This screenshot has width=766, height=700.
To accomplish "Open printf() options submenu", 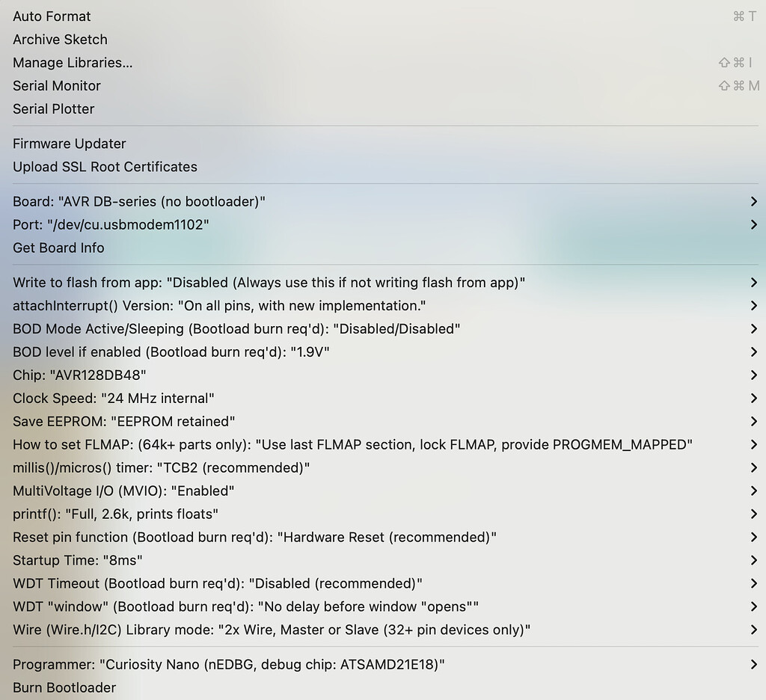I will [383, 514].
